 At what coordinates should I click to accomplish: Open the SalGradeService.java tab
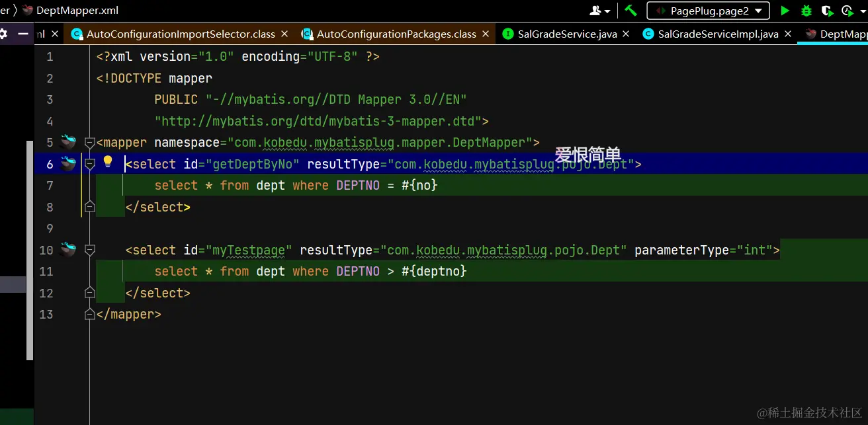(568, 34)
